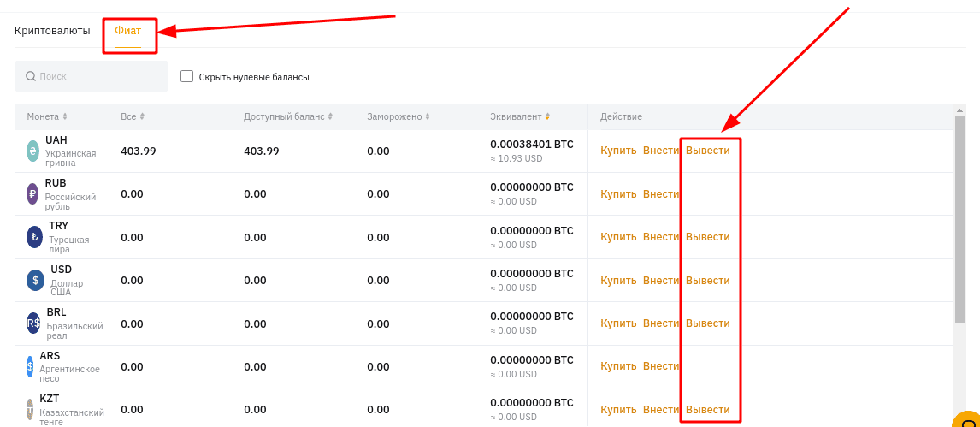Click the TRY Turkish lira icon

33,238
